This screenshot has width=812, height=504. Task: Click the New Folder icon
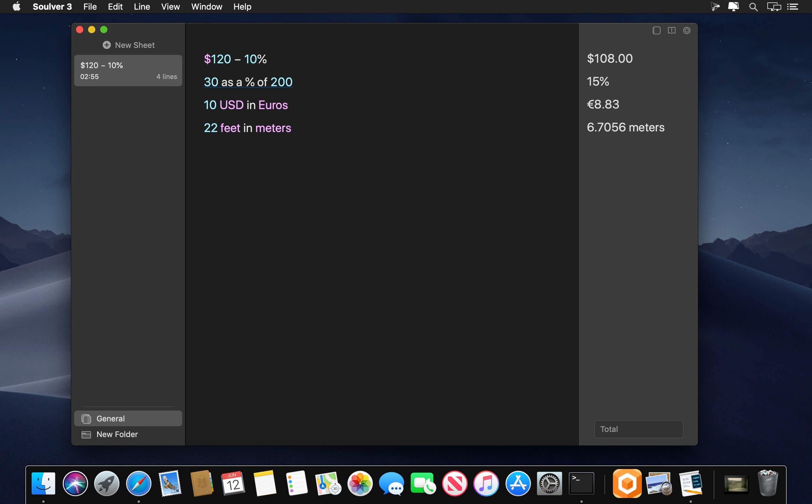click(86, 434)
